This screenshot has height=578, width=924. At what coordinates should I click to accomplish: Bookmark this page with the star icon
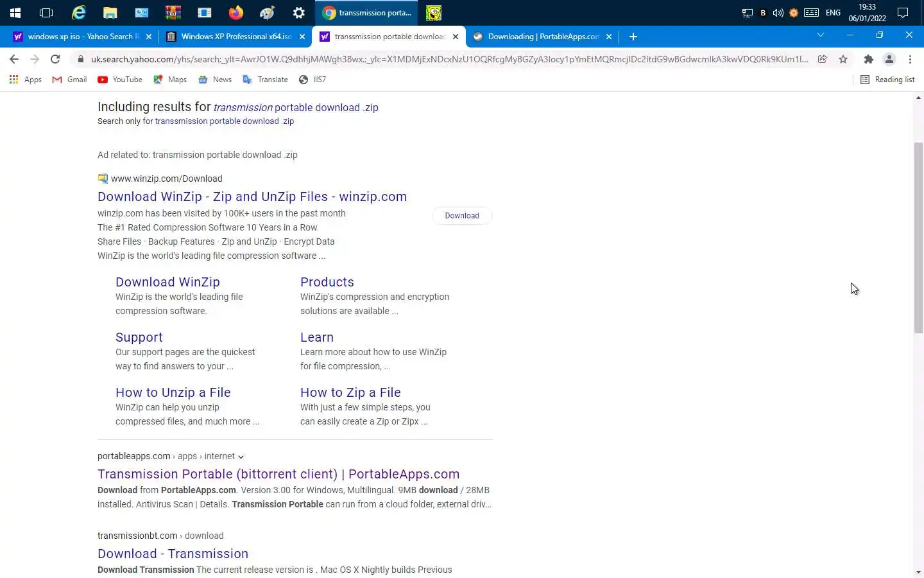[843, 59]
